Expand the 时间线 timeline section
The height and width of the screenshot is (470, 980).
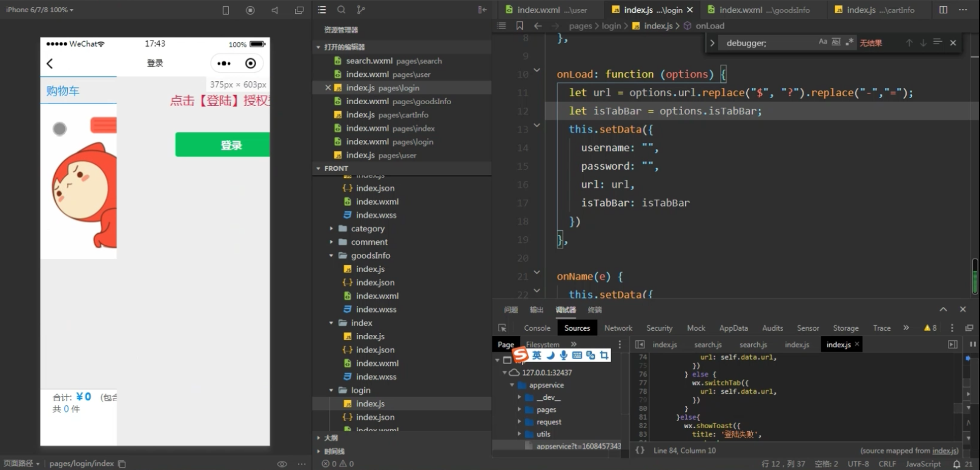334,451
